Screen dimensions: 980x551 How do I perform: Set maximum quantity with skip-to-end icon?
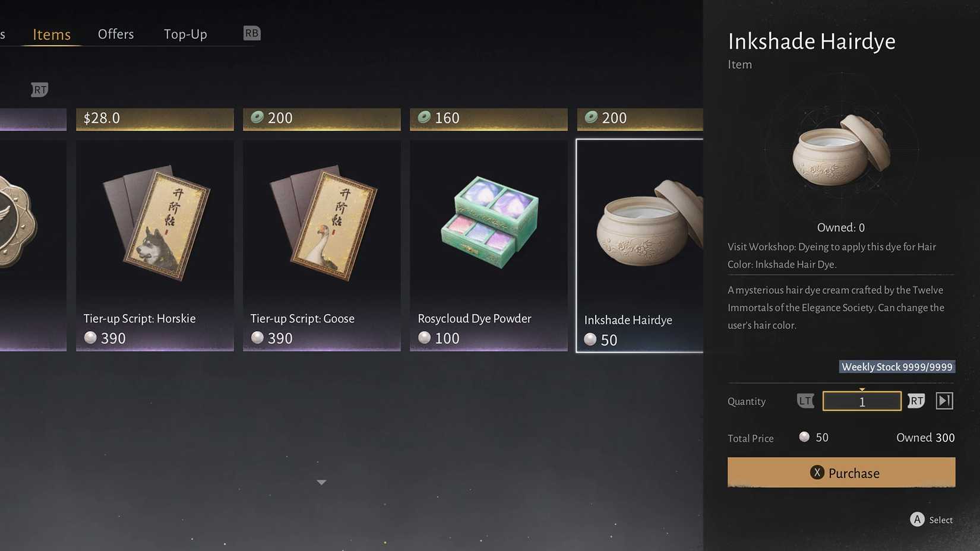tap(944, 401)
